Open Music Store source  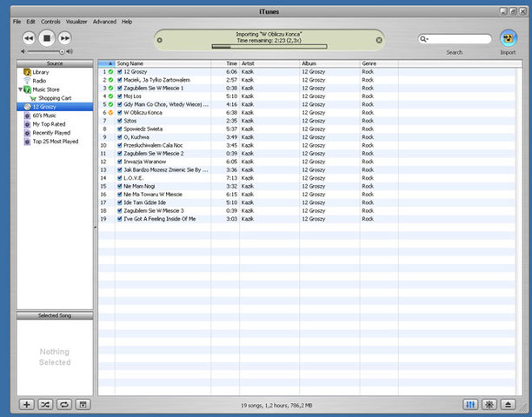pyautogui.click(x=55, y=89)
